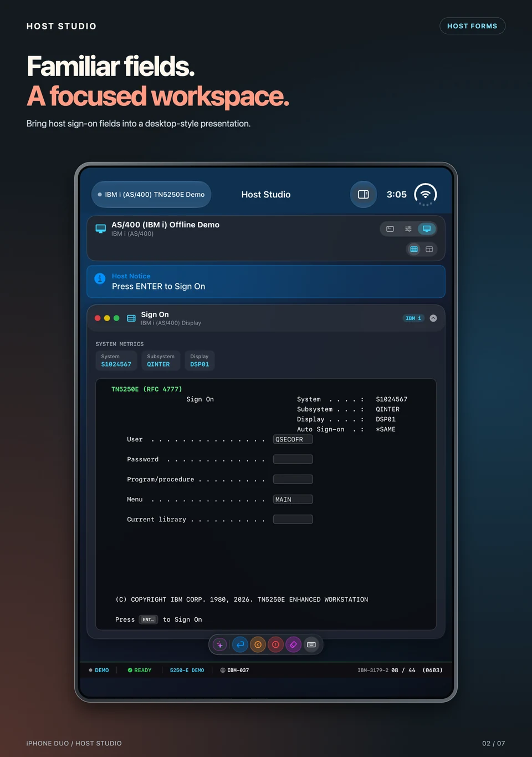
Task: Click the READY status indicator
Action: [x=140, y=670]
